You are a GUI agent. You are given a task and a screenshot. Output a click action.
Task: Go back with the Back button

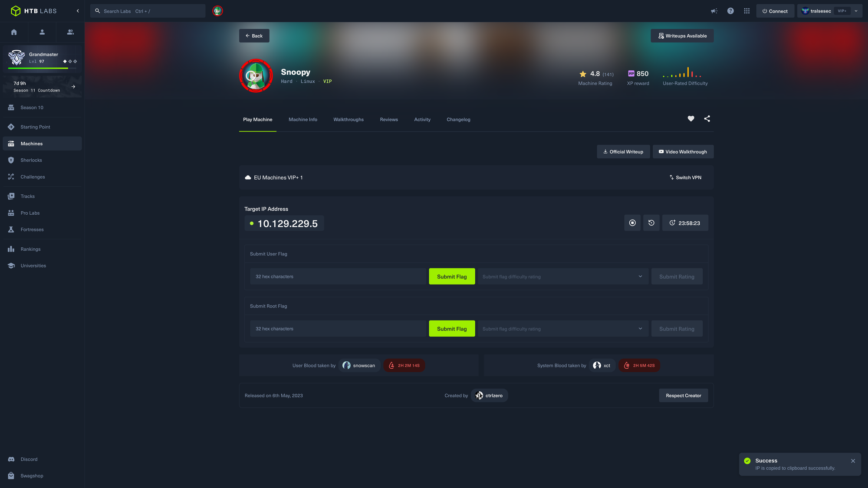(254, 36)
